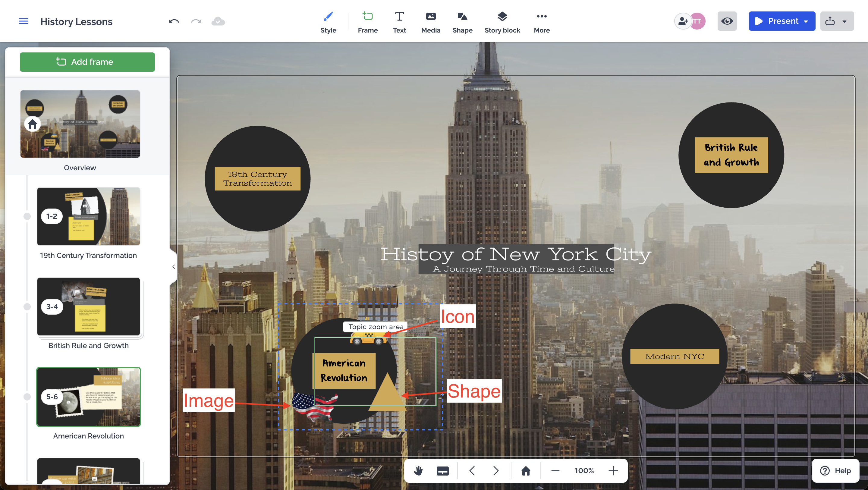Open the 19th Century Transformation thumbnail
868x490 pixels.
89,216
